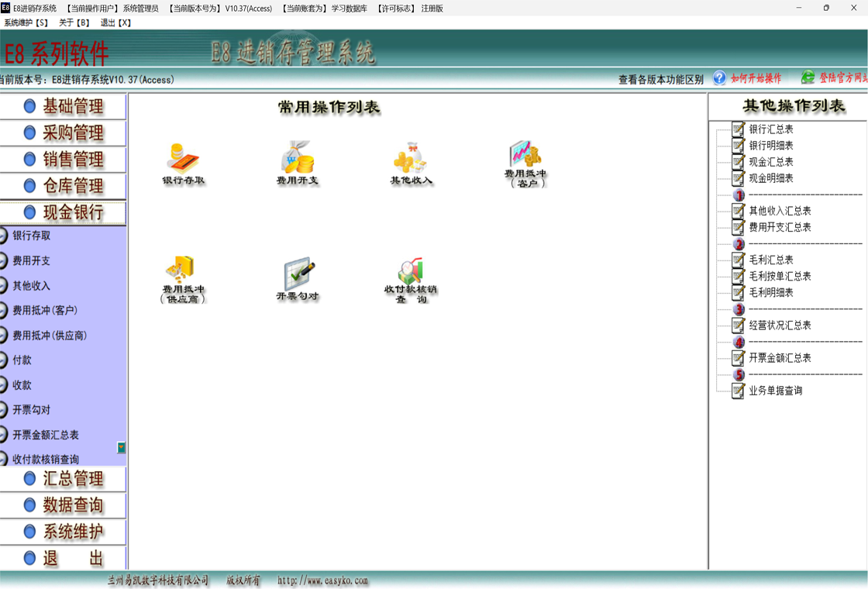Click the 其他收入 gold coins icon
Screen dimensions: 868x589
click(411, 158)
